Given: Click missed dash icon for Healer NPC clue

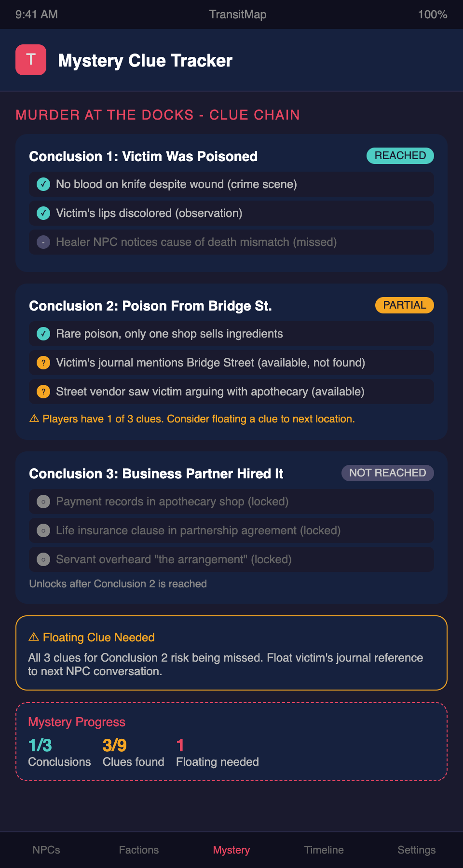Looking at the screenshot, I should click(43, 242).
